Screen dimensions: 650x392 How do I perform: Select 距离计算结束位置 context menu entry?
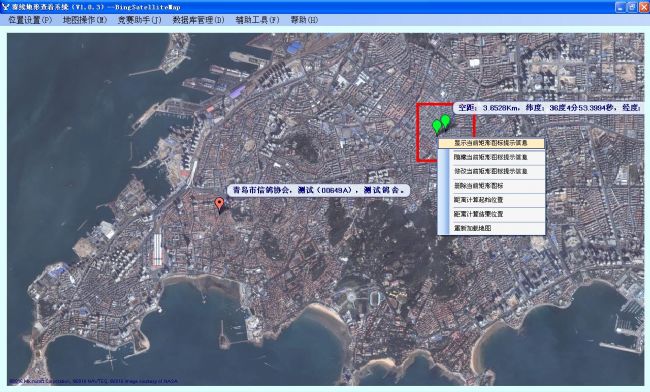491,214
